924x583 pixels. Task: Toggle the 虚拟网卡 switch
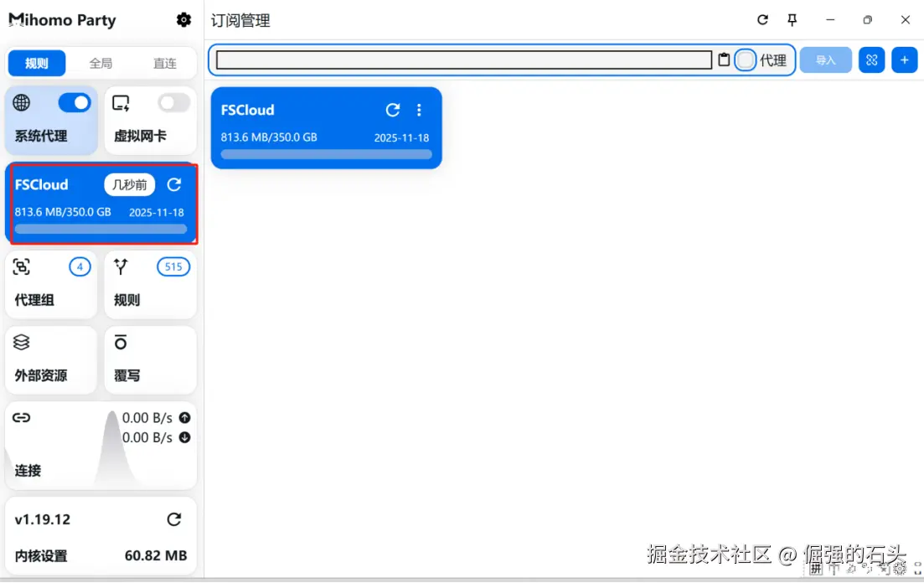coord(174,102)
